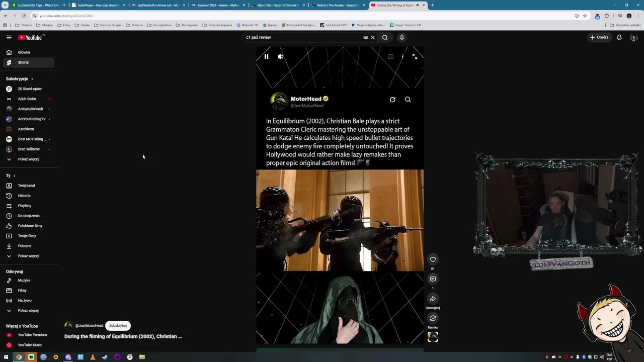This screenshot has height=362, width=644.
Task: Pause the Short with the pause button
Action: tap(266, 57)
